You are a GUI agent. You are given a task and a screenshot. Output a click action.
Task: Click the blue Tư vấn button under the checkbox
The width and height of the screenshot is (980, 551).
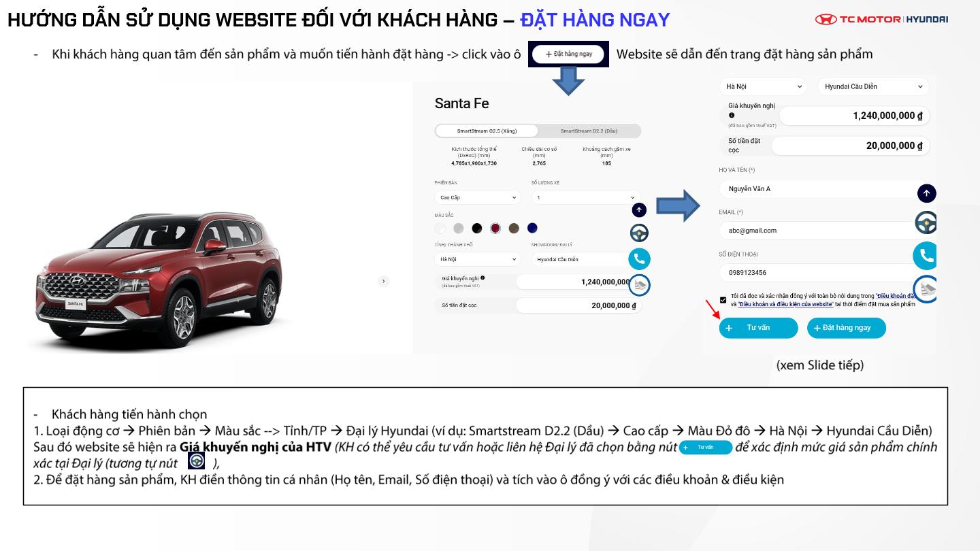[758, 328]
